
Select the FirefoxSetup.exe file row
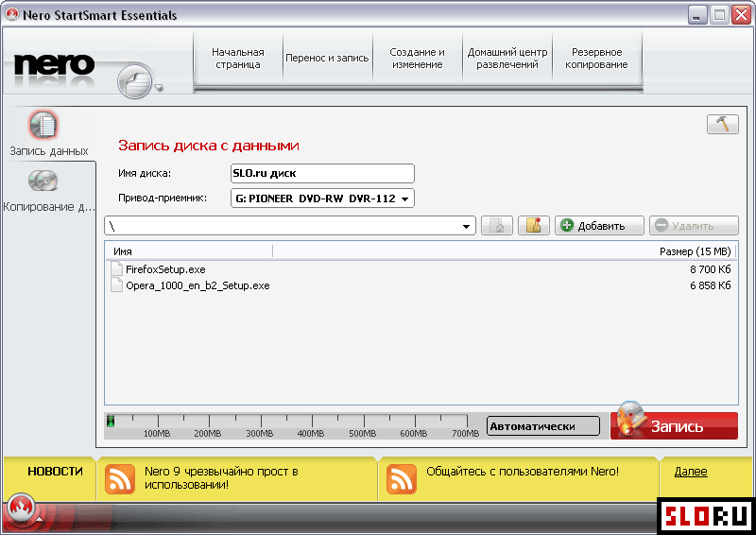pyautogui.click(x=421, y=269)
